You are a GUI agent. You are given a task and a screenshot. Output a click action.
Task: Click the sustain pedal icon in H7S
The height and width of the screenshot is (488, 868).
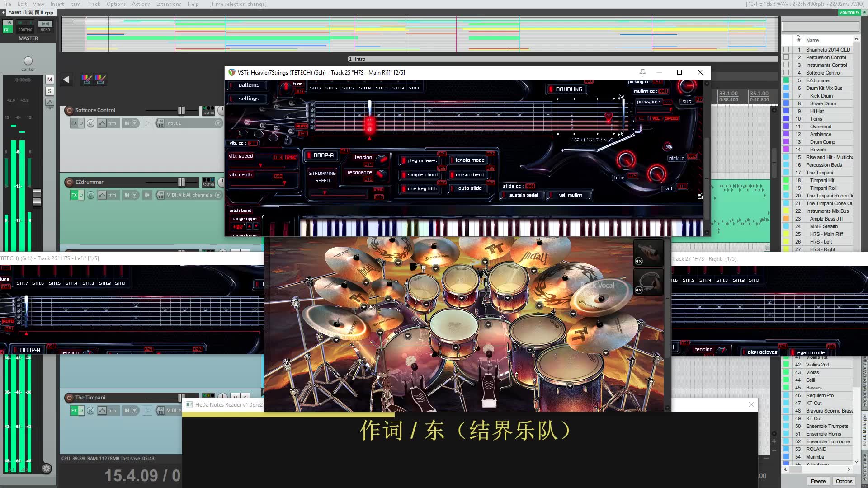tap(524, 195)
